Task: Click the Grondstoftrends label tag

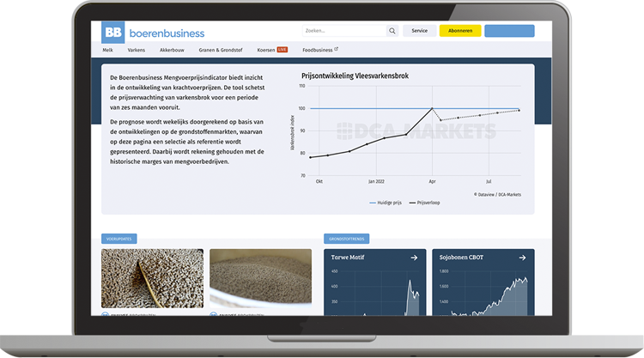Action: [x=346, y=239]
